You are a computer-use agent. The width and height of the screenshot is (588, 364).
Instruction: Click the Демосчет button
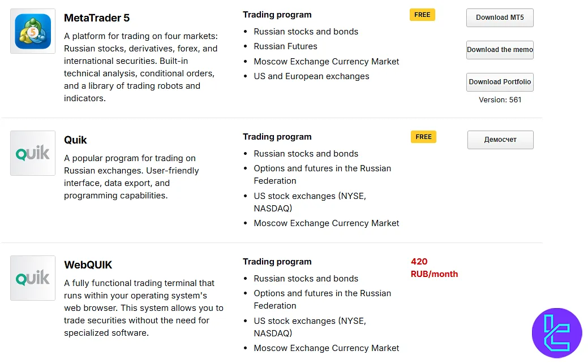500,140
